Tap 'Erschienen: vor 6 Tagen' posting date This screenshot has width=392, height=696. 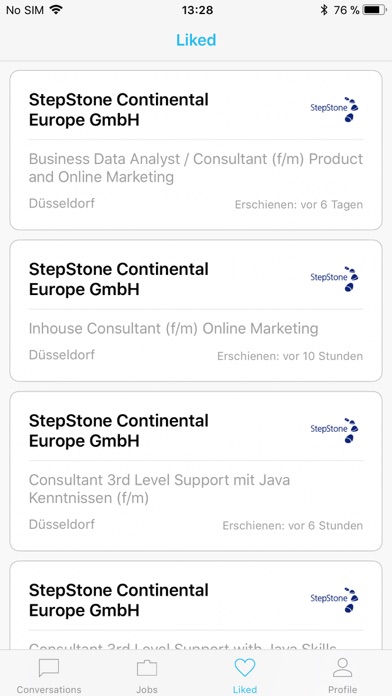pos(299,205)
